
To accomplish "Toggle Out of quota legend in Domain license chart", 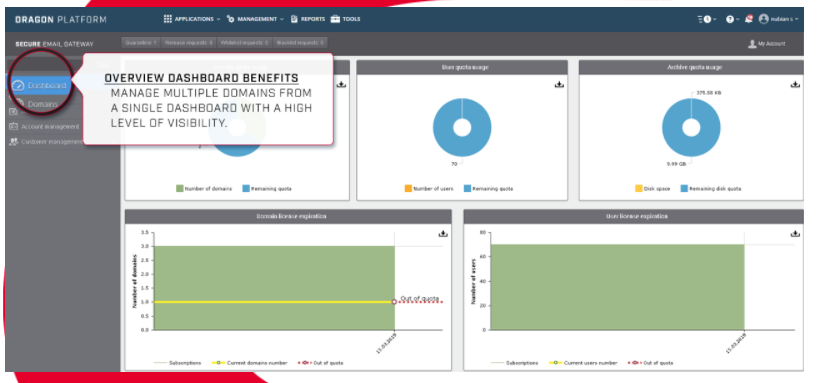I will click(x=320, y=363).
